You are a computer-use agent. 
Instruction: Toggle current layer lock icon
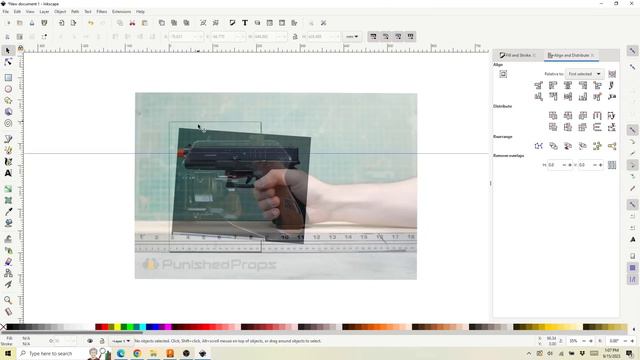pos(102,341)
